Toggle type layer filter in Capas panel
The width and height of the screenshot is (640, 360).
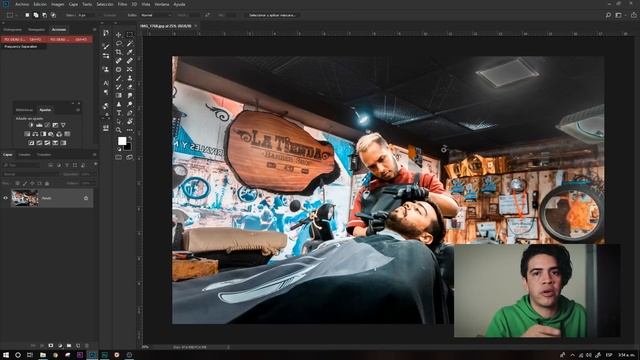67,165
